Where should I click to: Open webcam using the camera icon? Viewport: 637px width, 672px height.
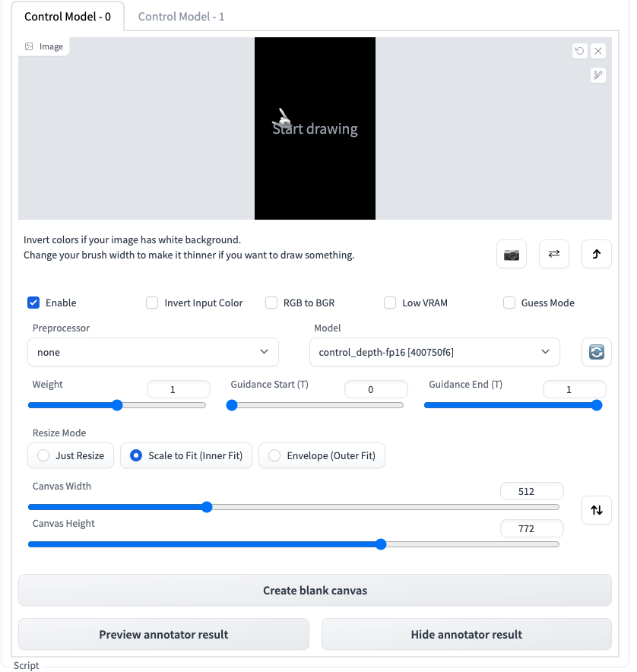coord(512,254)
